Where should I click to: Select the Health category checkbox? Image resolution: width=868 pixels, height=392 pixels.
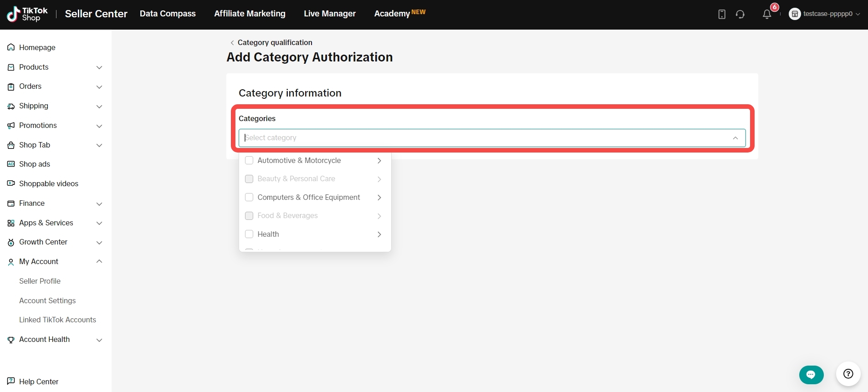[x=249, y=234]
